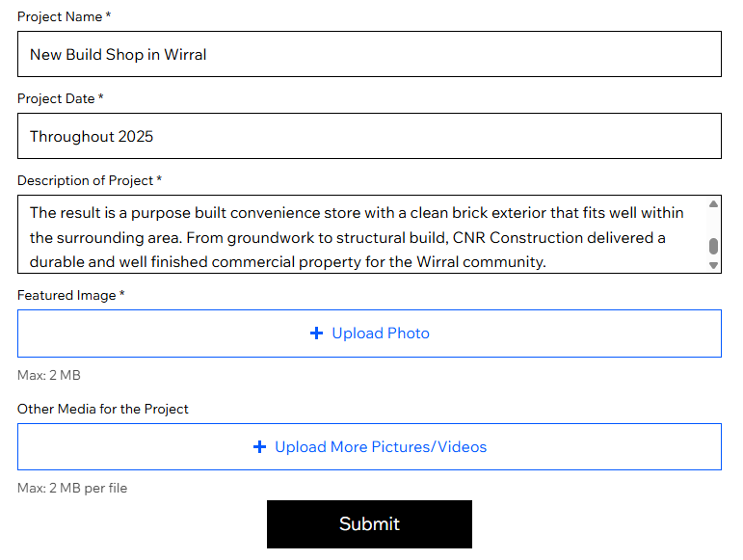This screenshot has height=560, width=743.
Task: Click the description box scrollbar thumb
Action: 713,246
